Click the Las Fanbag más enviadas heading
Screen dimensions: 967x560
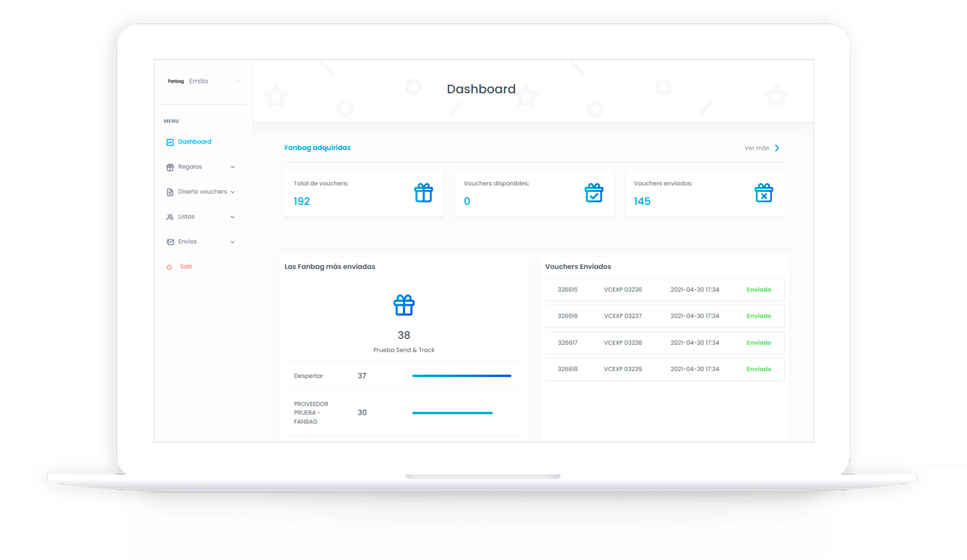coord(330,266)
